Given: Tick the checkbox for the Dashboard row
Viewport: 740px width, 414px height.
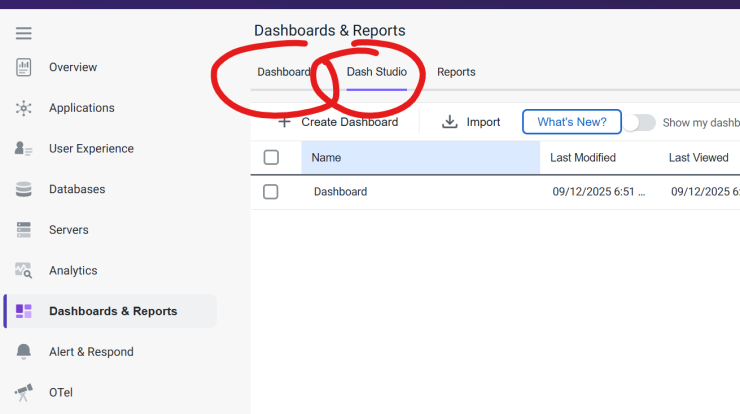Looking at the screenshot, I should click(x=271, y=192).
